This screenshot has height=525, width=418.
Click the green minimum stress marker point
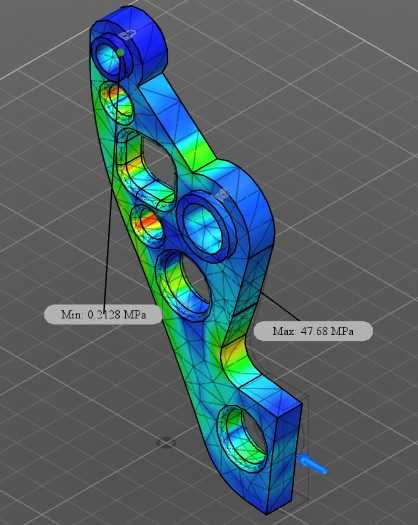121,52
